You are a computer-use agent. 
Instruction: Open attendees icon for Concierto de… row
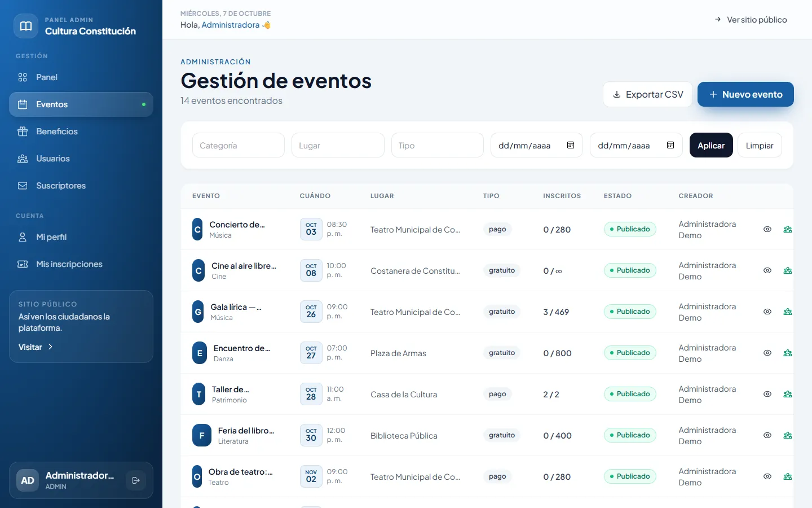788,229
